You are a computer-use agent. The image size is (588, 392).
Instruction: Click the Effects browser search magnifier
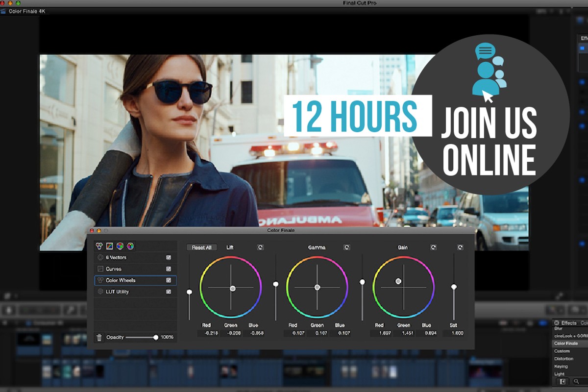coord(576,381)
